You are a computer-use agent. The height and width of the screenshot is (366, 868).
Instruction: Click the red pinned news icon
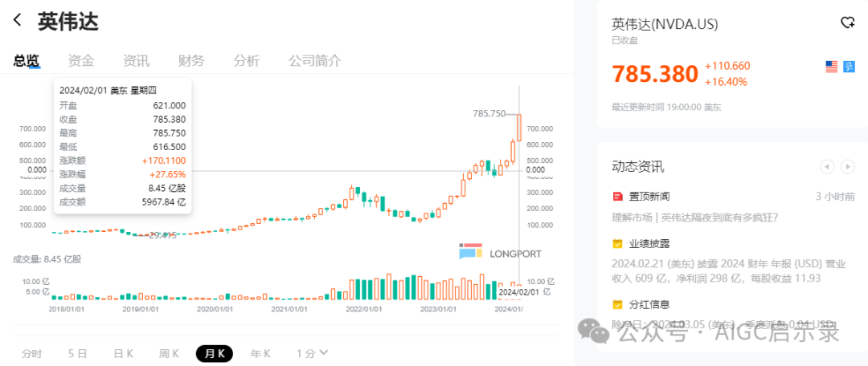click(x=618, y=197)
